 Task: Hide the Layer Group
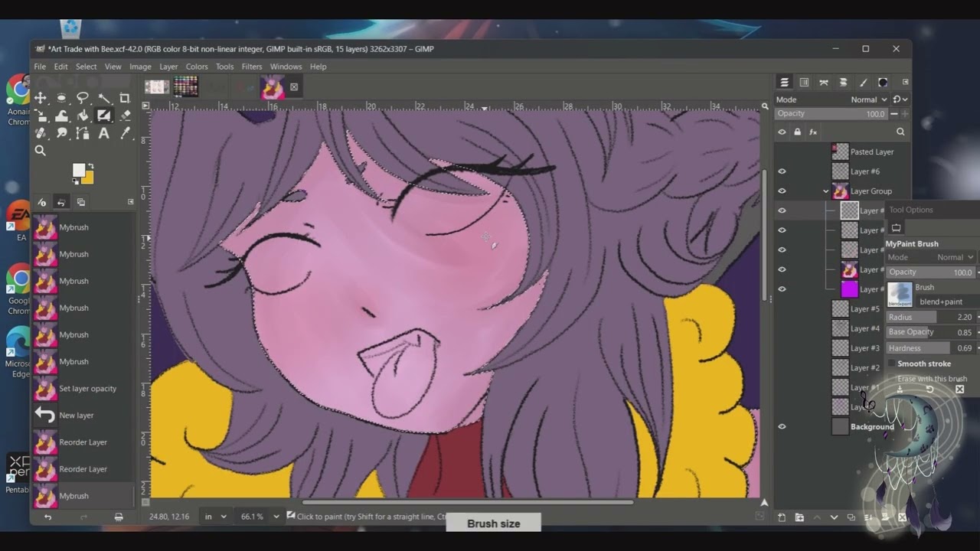tap(782, 191)
